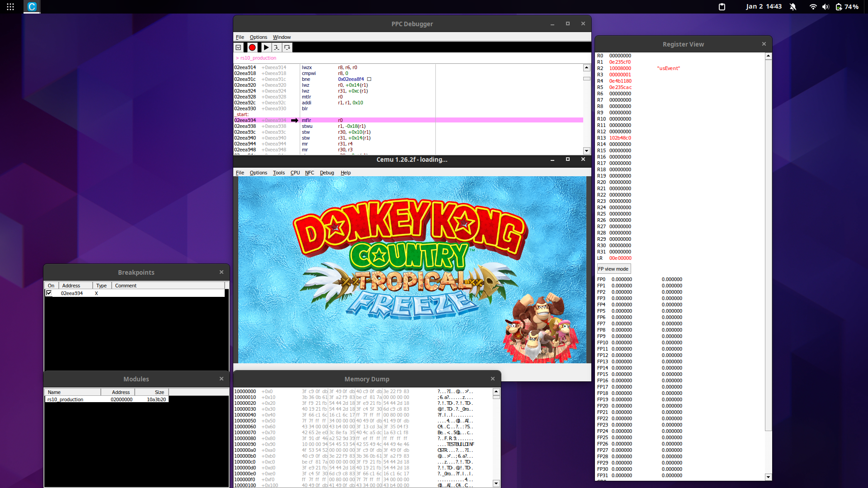The height and width of the screenshot is (488, 868).
Task: Toggle breakpoint with the red circle icon
Action: point(252,47)
